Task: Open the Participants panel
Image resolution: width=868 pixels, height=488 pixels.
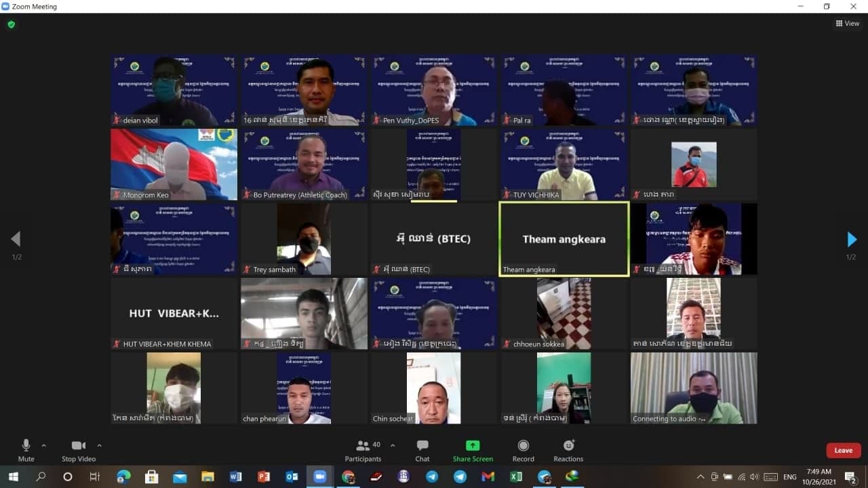Action: [x=363, y=449]
